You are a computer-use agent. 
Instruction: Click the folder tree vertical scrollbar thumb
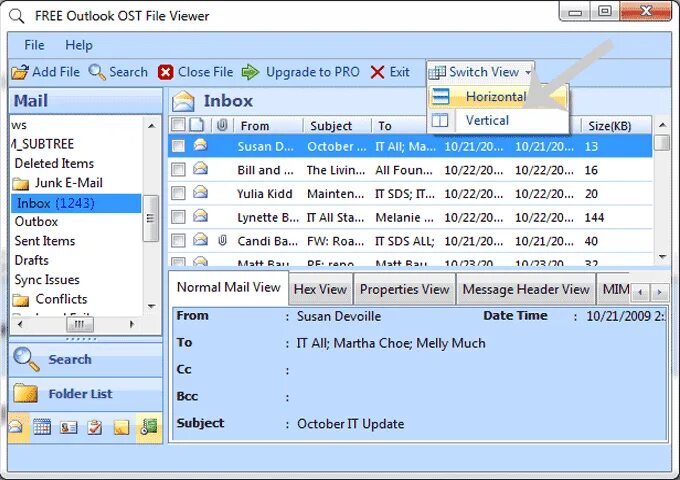click(x=150, y=218)
